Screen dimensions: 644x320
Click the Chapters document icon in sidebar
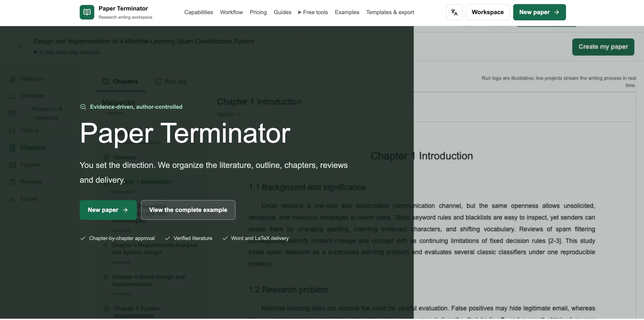point(12,148)
